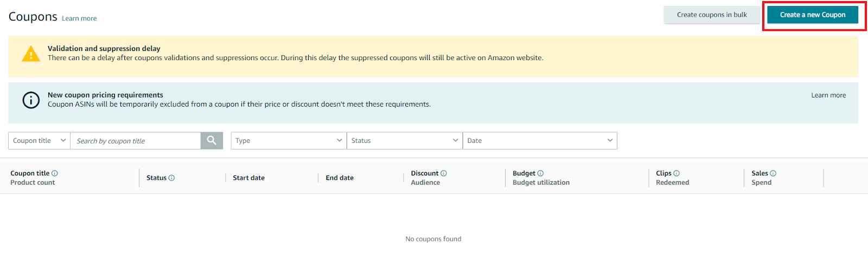Expand the Type filter dropdown

[289, 141]
